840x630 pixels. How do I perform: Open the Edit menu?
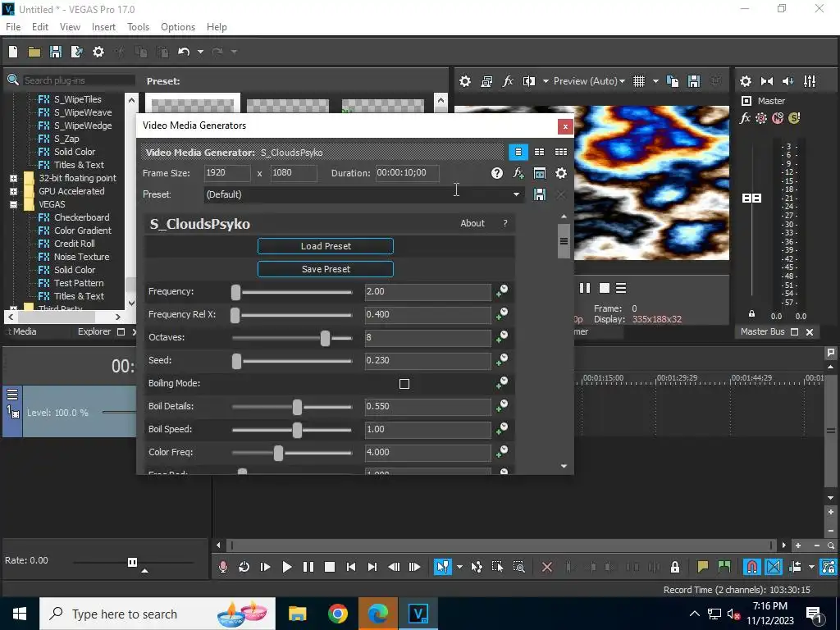point(40,27)
